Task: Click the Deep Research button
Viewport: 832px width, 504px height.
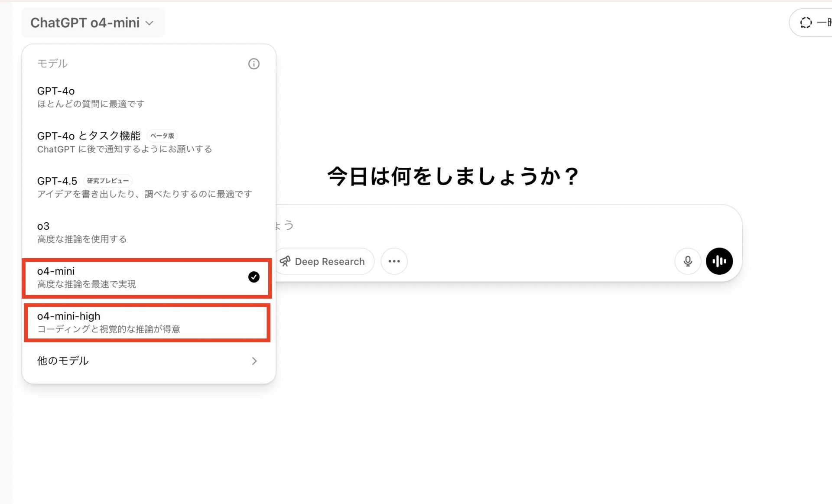Action: [x=324, y=261]
